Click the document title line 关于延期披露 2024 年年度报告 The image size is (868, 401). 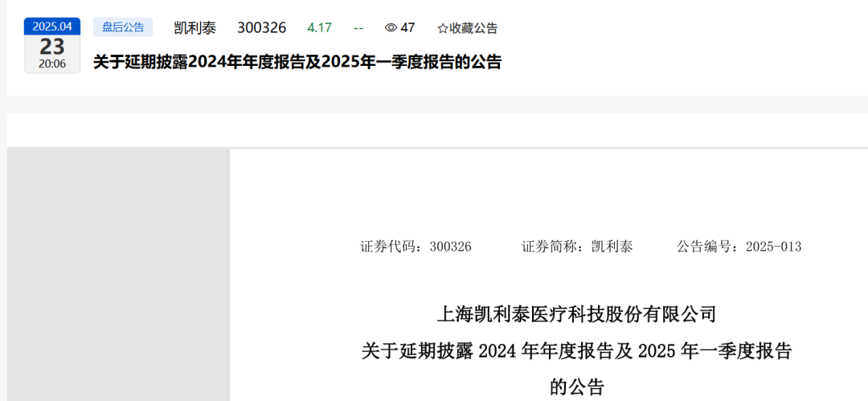(577, 351)
